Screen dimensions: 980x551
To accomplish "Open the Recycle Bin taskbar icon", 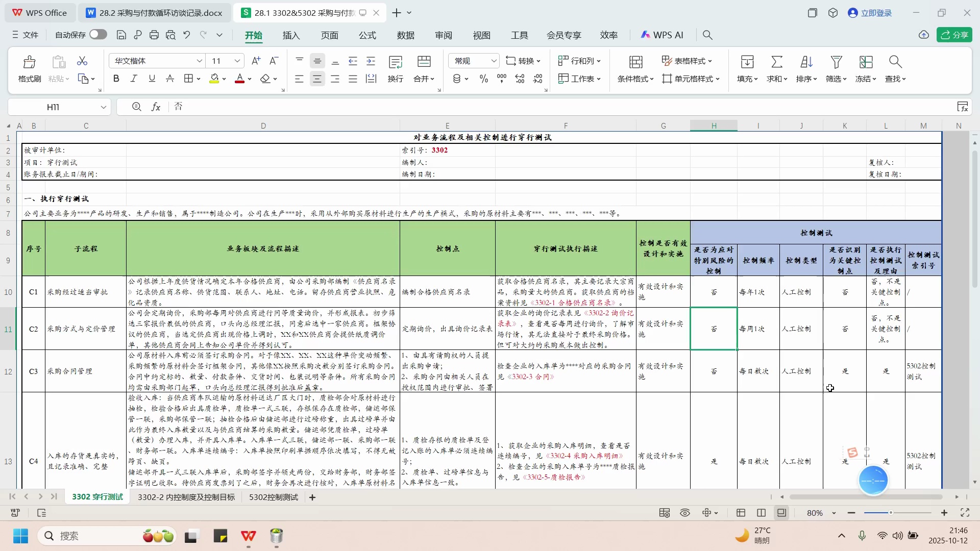I will (277, 536).
